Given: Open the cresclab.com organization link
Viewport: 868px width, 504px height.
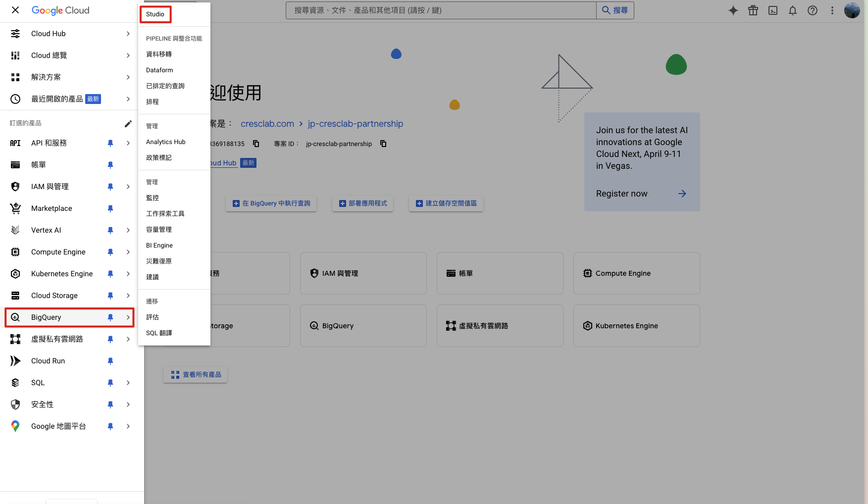Looking at the screenshot, I should [267, 124].
